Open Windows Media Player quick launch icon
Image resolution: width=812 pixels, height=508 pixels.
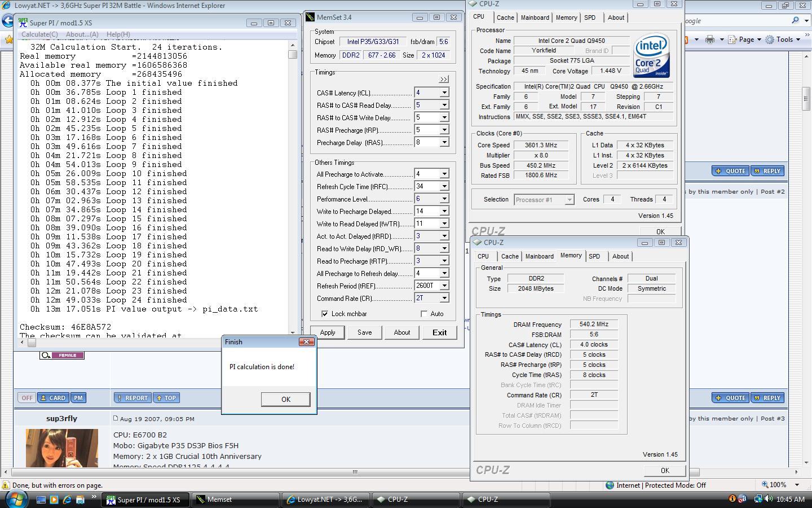coord(54,500)
